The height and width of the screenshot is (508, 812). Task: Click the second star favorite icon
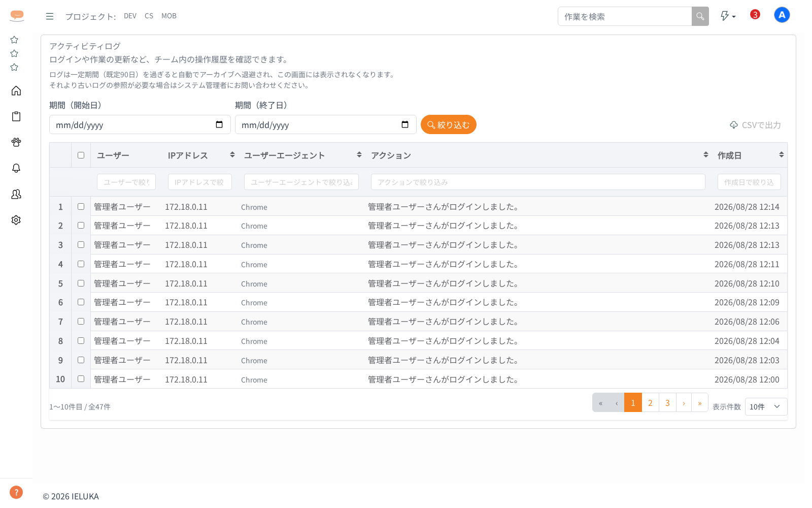14,53
